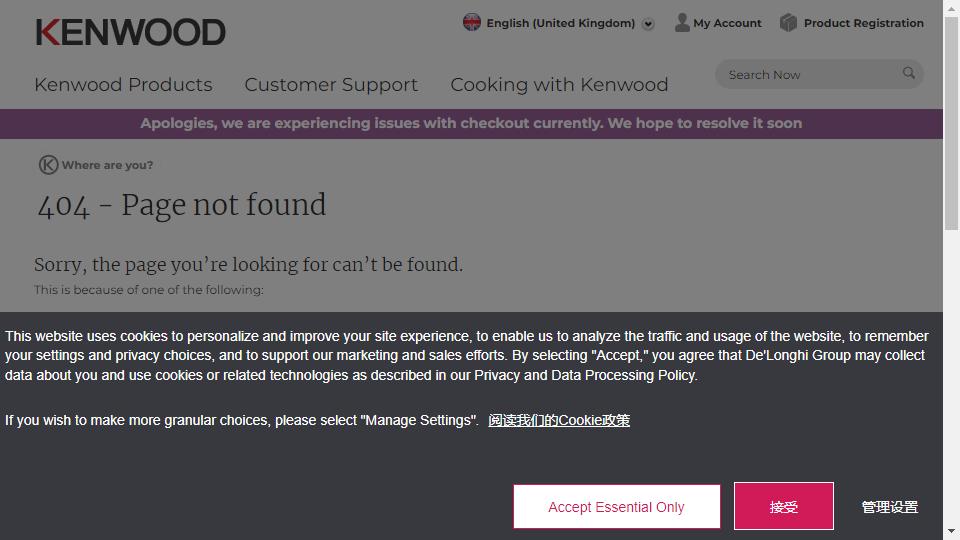
Task: Click the Product Registration box icon
Action: (x=788, y=22)
